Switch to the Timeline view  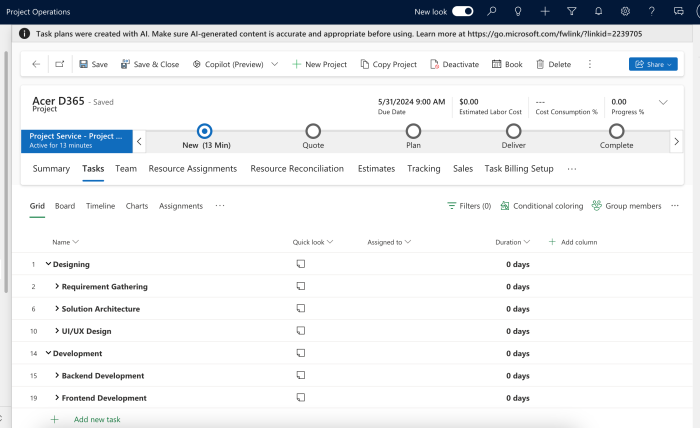tap(100, 206)
